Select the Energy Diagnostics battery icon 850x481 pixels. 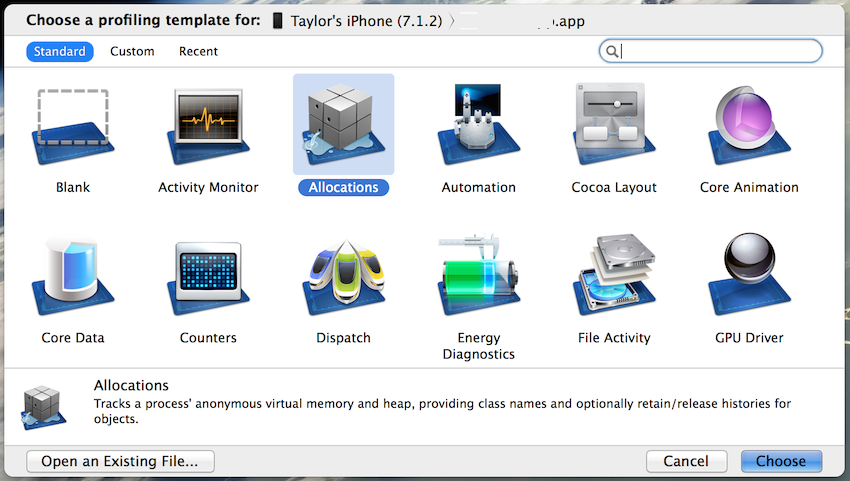(479, 274)
